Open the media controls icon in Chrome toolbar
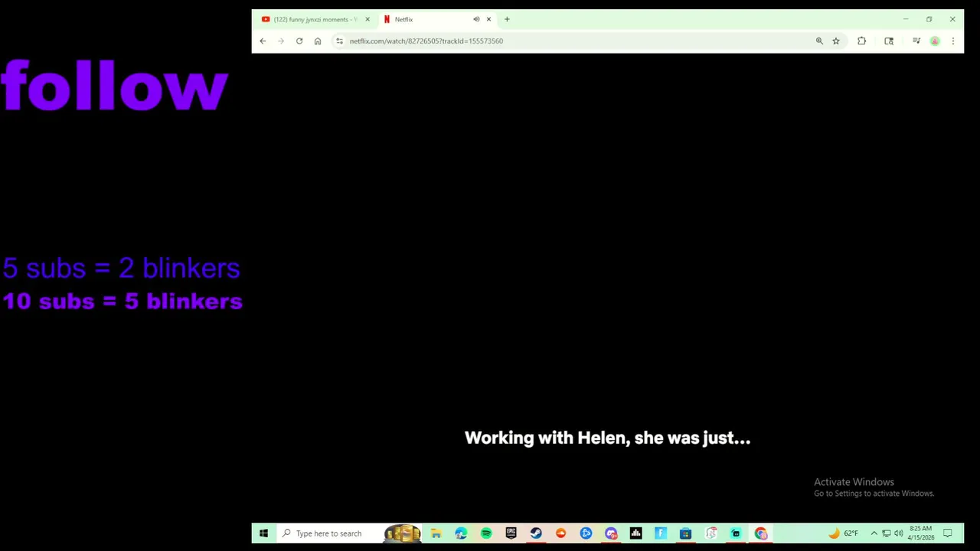The height and width of the screenshot is (551, 980). point(916,41)
